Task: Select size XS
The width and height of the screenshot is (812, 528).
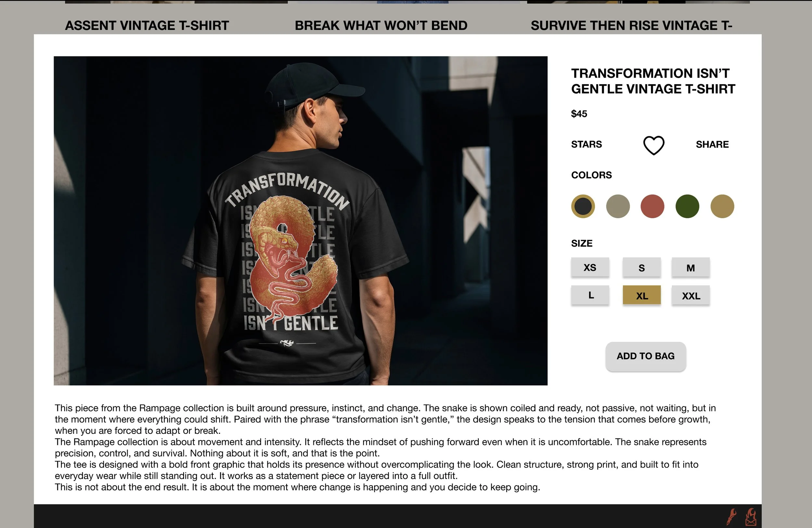Action: pos(590,268)
